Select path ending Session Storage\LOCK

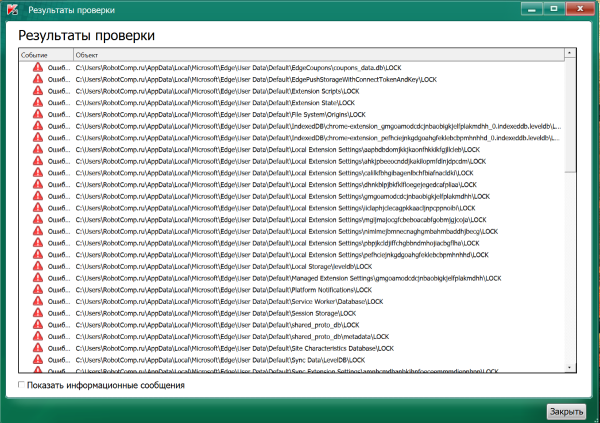click(x=216, y=313)
